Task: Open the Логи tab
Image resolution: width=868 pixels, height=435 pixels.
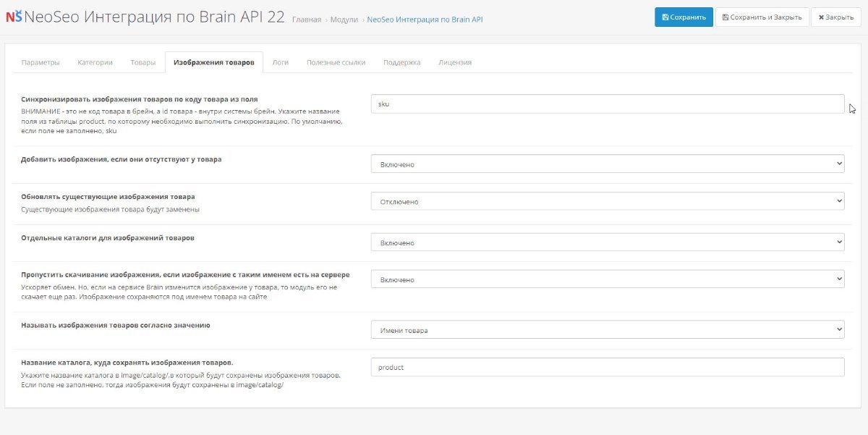Action: (x=281, y=62)
